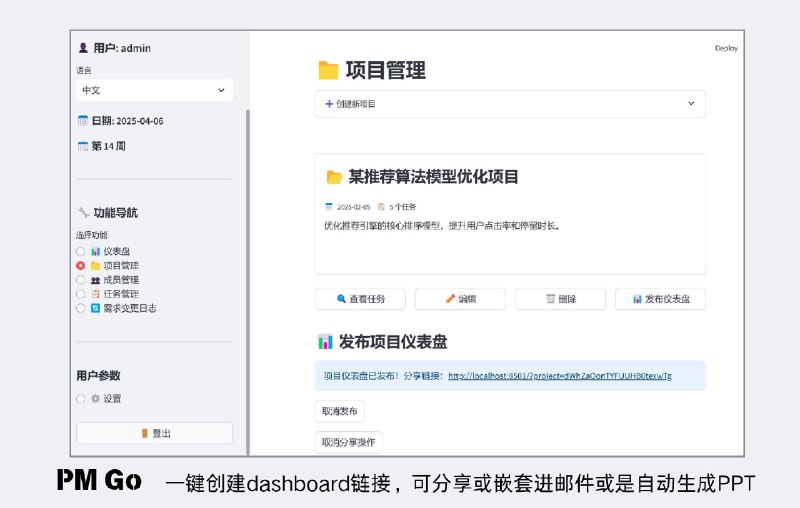The width and height of the screenshot is (800, 508).
Task: Click the sidebar vertical scrollbar
Action: click(248, 282)
